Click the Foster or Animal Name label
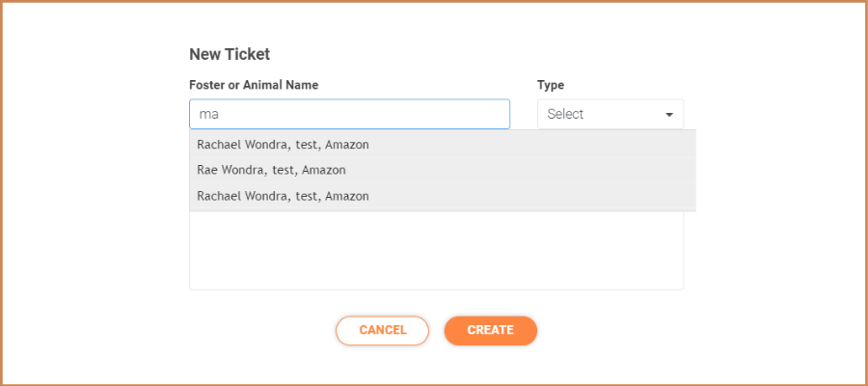This screenshot has height=386, width=868. 254,85
